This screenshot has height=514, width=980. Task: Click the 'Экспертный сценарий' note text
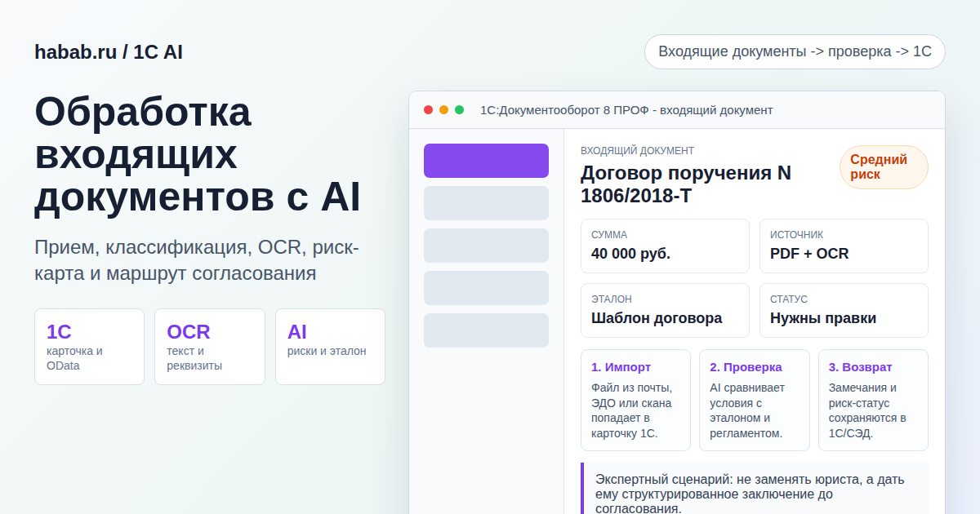point(750,494)
